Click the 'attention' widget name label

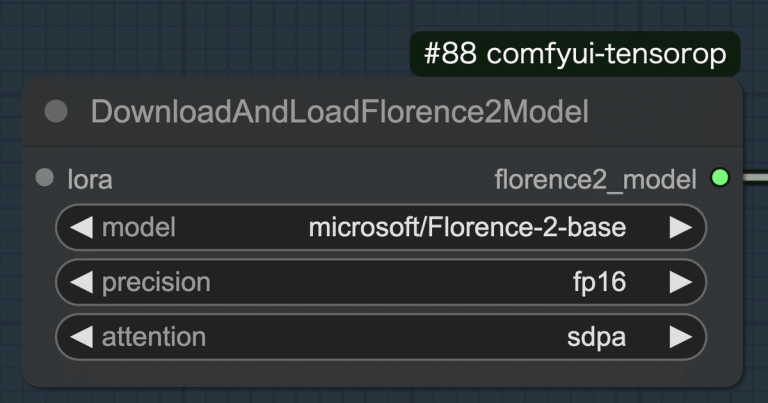[153, 337]
